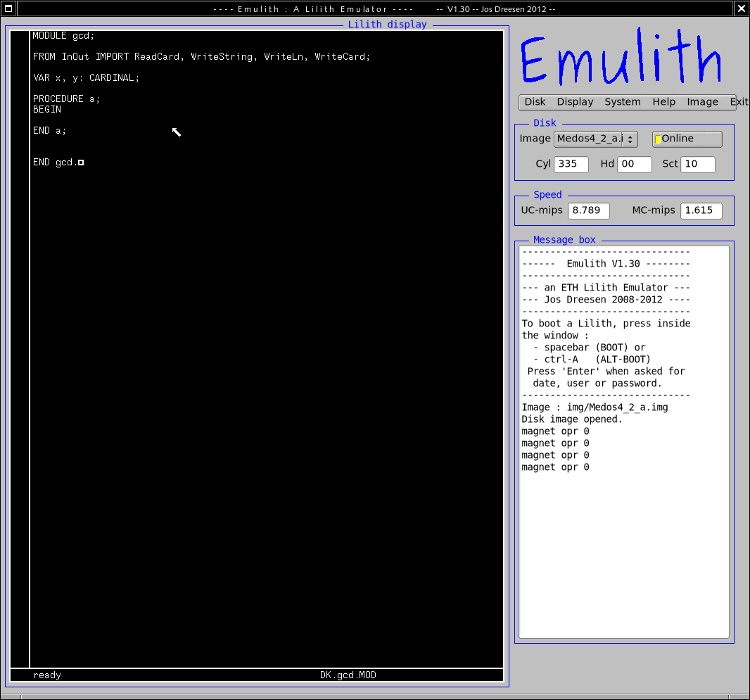Toggle the Online disk button

pos(687,139)
